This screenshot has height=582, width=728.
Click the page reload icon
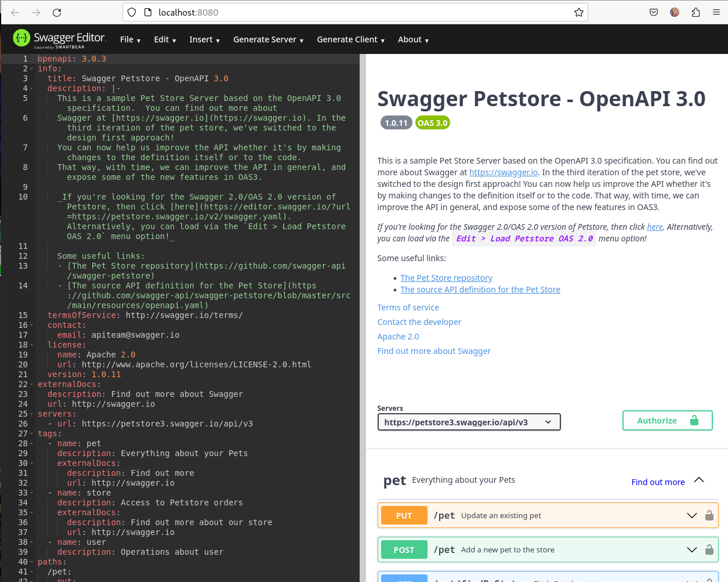point(56,12)
